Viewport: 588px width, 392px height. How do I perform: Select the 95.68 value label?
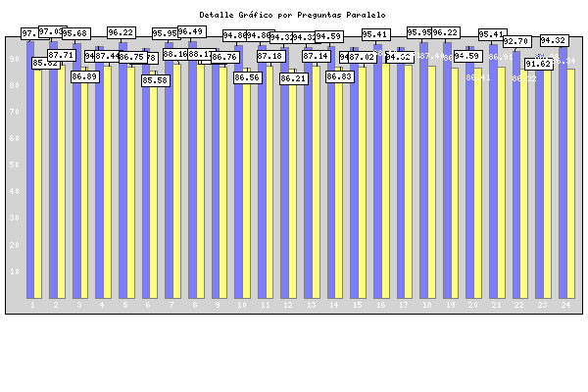pyautogui.click(x=76, y=33)
